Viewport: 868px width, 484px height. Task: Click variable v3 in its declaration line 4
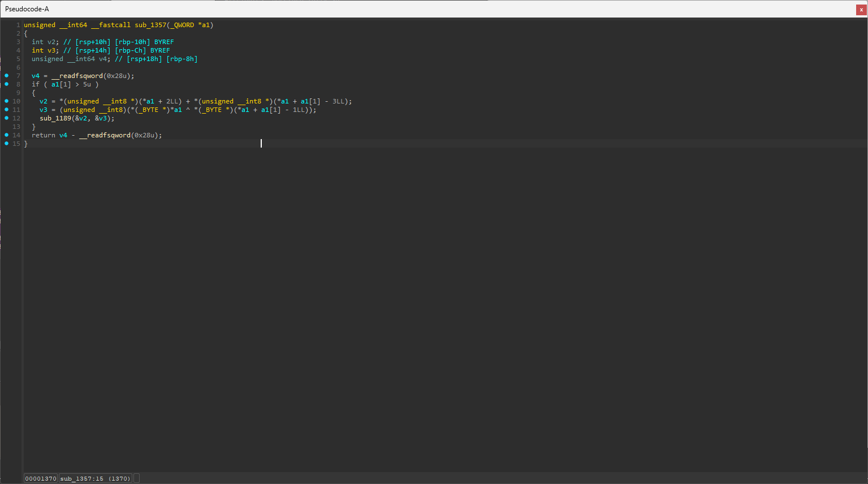coord(51,50)
